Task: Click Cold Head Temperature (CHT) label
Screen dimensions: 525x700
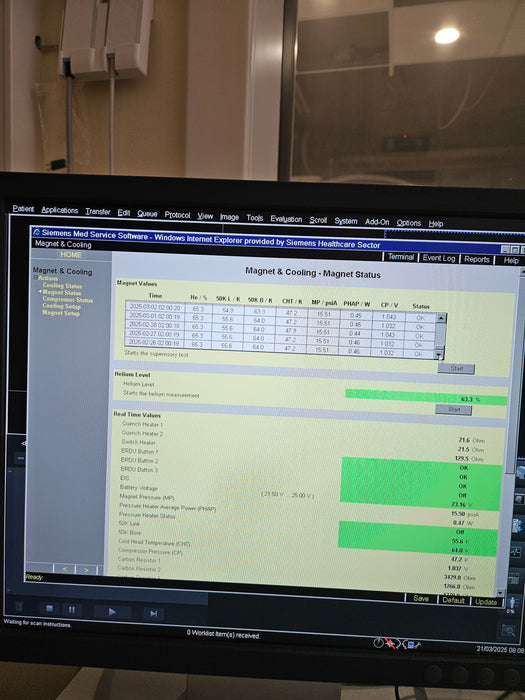Action: tap(154, 543)
